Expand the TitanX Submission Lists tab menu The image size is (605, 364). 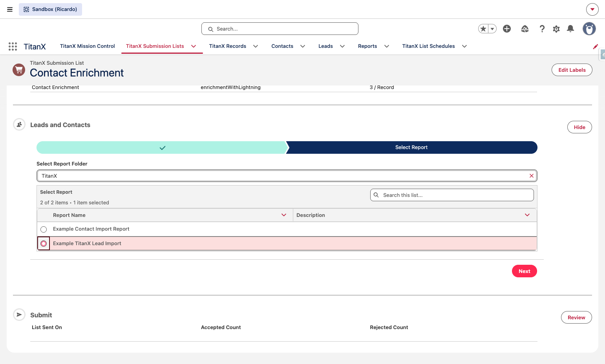[x=194, y=46]
